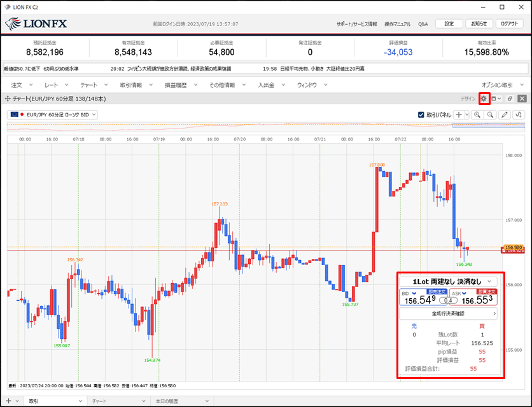Click the 155.097 low price label on chart
Image resolution: width=532 pixels, height=407 pixels.
(62, 345)
